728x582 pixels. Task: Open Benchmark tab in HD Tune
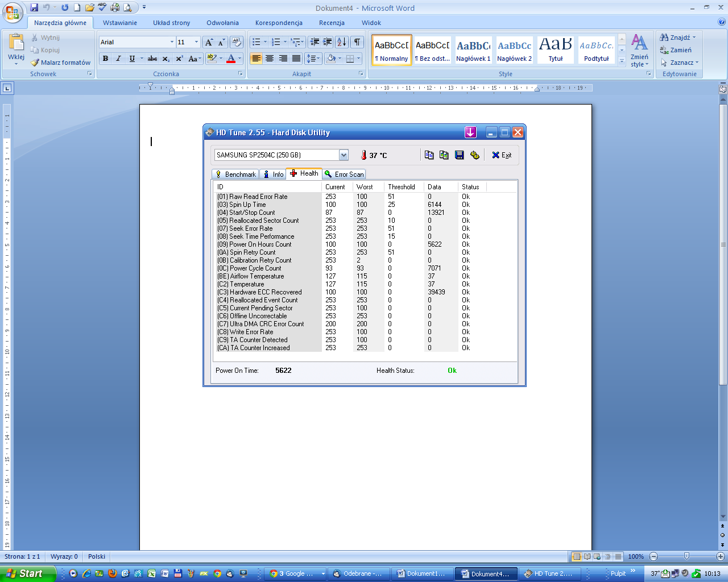pyautogui.click(x=235, y=174)
